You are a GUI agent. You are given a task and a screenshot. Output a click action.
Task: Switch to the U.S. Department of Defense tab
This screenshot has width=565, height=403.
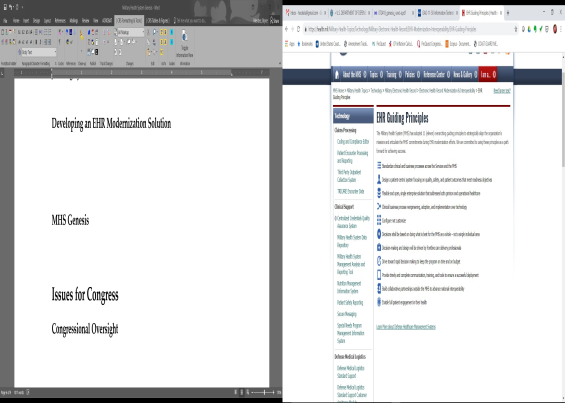coord(350,13)
